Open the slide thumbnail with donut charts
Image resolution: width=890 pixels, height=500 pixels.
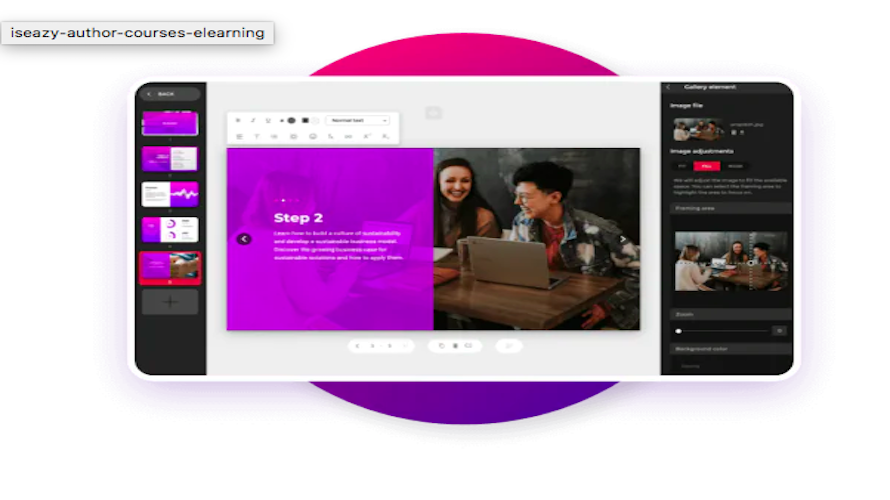click(x=170, y=229)
